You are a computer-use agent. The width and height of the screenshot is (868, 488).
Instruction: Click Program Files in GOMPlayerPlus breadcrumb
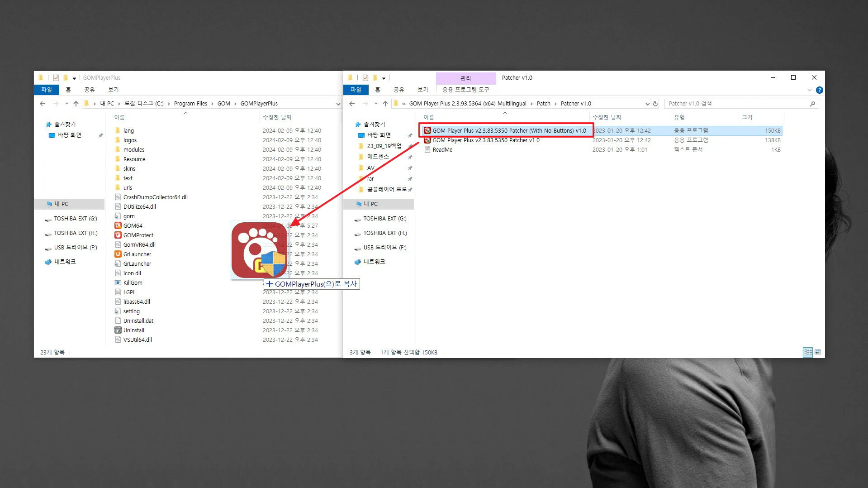190,104
